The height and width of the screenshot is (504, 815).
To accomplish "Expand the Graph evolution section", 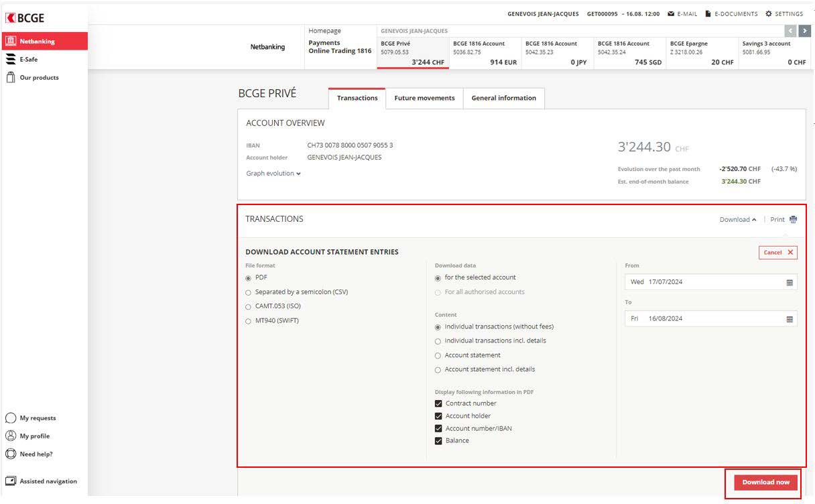I will [273, 174].
